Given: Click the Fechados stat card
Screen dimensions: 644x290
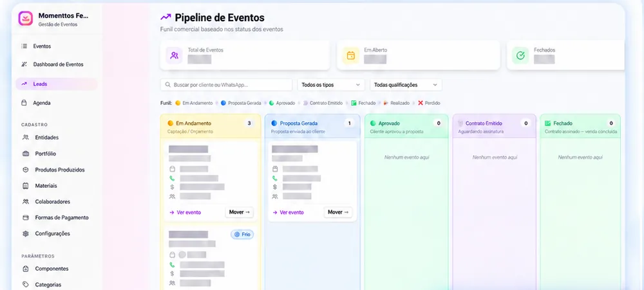Looking at the screenshot, I should coord(565,55).
